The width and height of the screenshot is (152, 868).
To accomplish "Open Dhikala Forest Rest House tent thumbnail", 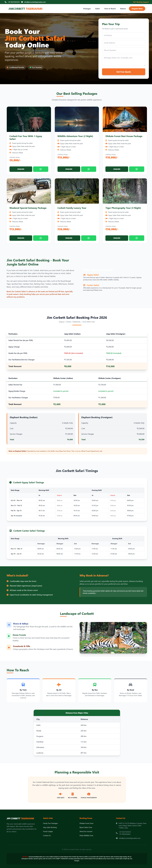I will 125,119.
